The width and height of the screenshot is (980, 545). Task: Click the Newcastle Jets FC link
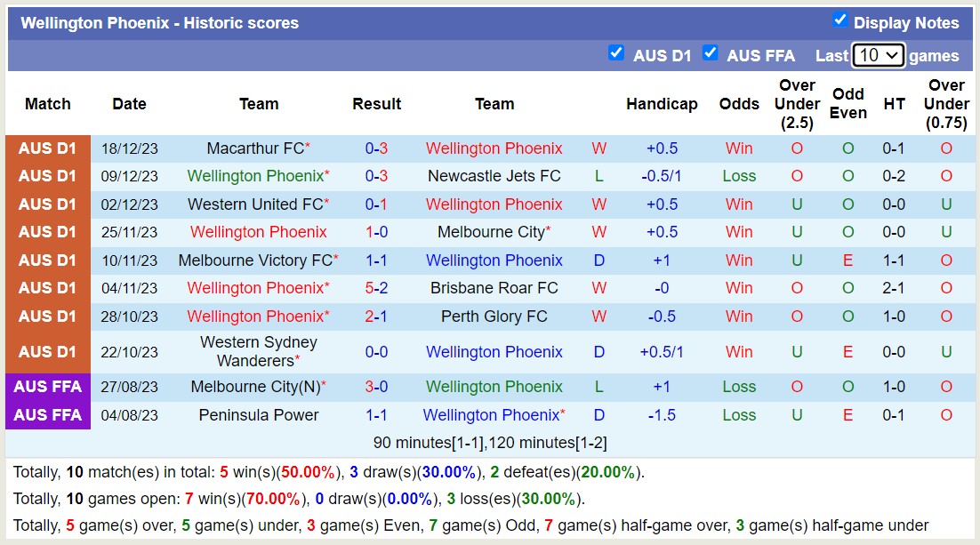(x=494, y=176)
